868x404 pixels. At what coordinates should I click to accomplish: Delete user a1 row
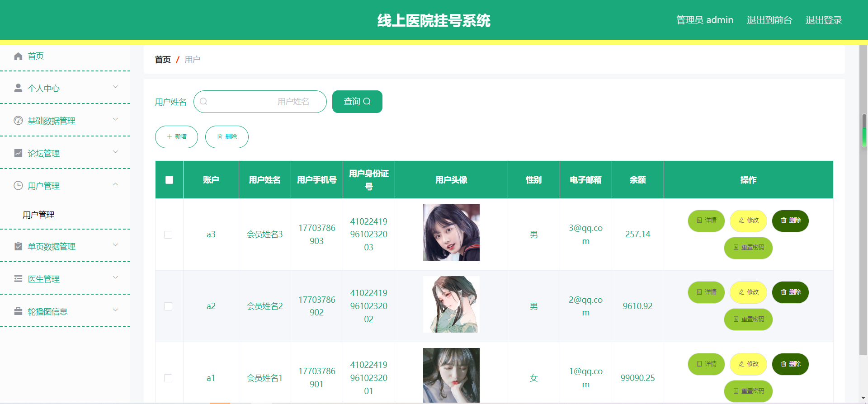790,364
